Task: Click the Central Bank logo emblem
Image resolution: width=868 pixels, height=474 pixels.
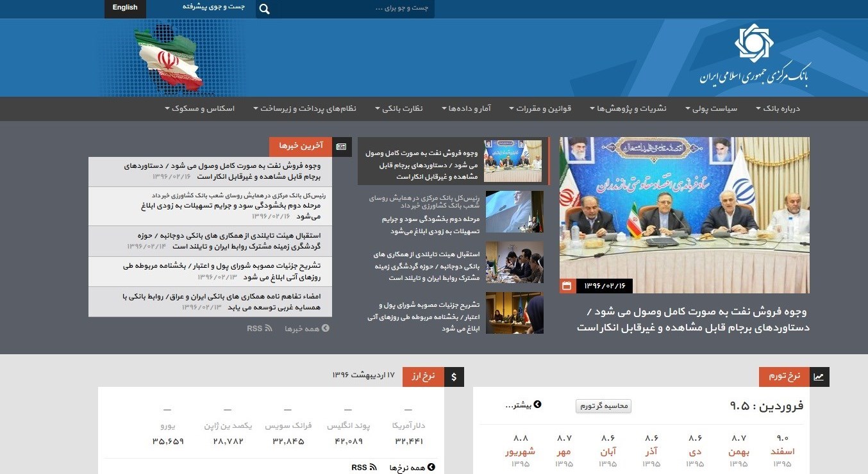Action: [x=754, y=44]
